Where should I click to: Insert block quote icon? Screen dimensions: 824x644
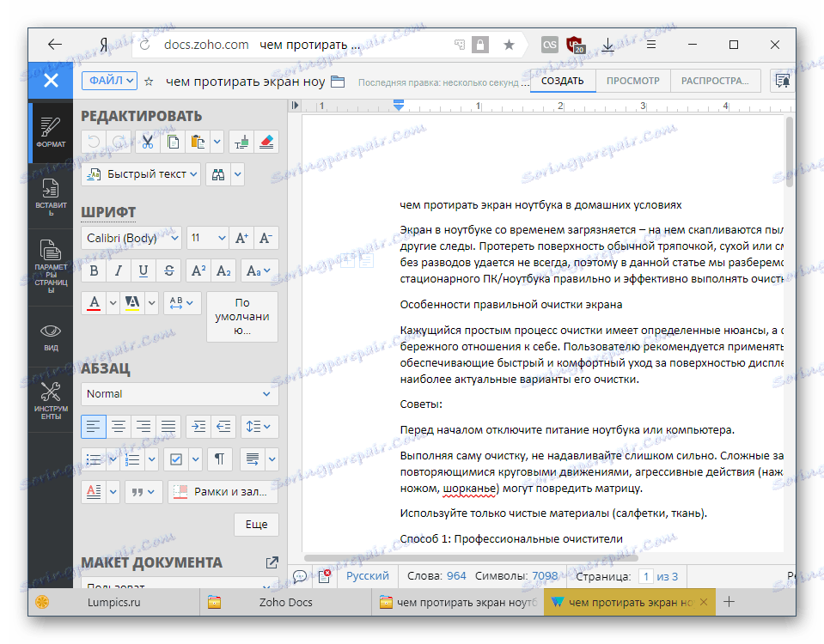143,492
